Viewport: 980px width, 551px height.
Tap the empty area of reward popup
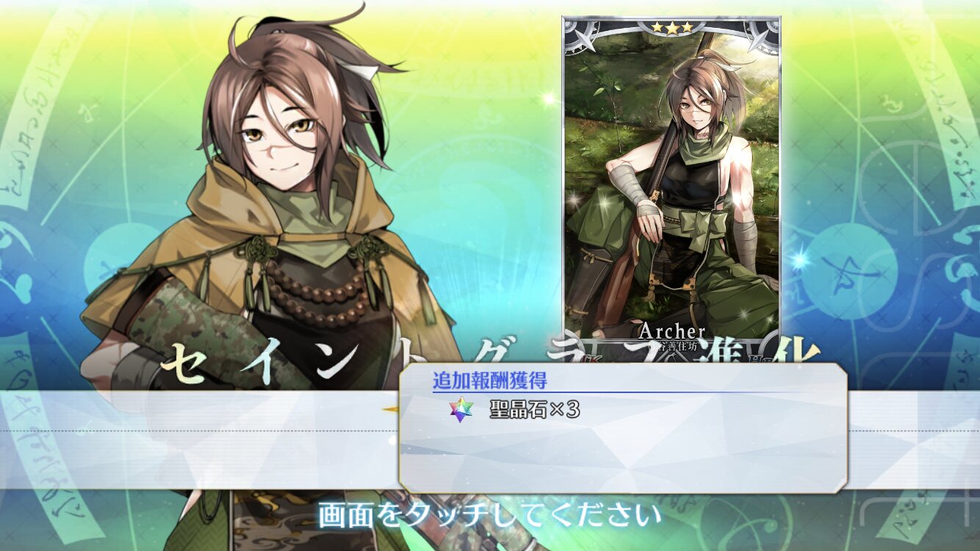(x=623, y=455)
